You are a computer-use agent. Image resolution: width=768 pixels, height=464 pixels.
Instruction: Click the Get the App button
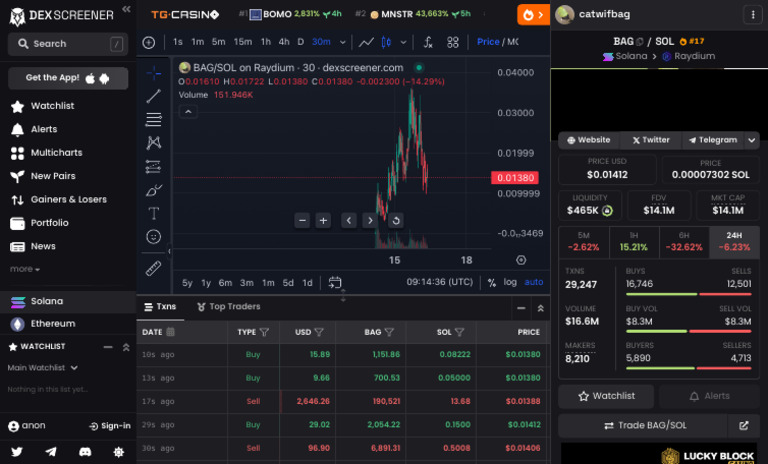click(x=68, y=78)
